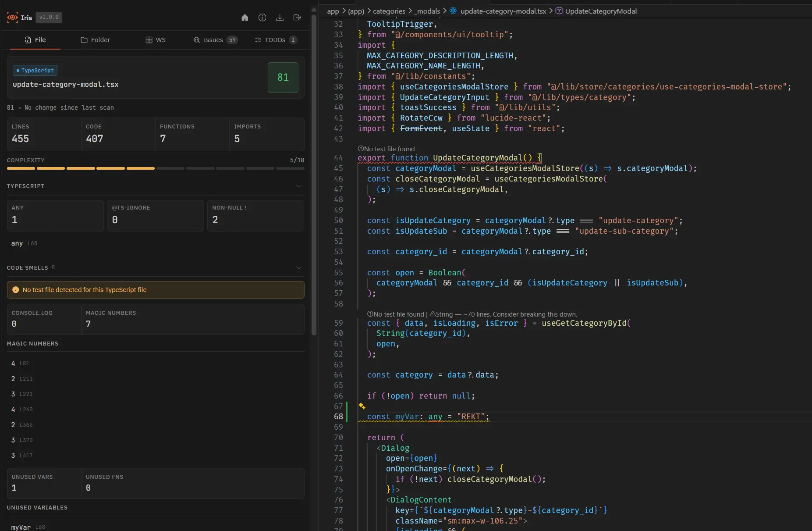Click the FUNCTIONS 7 stat card
This screenshot has height=531, width=812.
tap(192, 134)
